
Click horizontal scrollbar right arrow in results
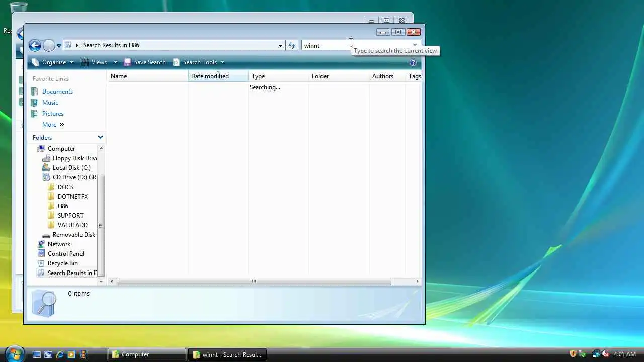click(417, 282)
